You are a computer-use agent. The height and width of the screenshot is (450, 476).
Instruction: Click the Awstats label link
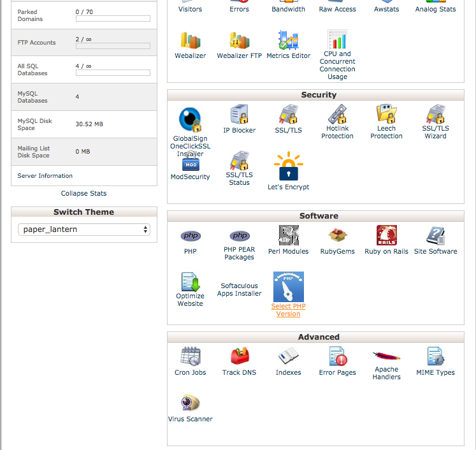pyautogui.click(x=386, y=9)
